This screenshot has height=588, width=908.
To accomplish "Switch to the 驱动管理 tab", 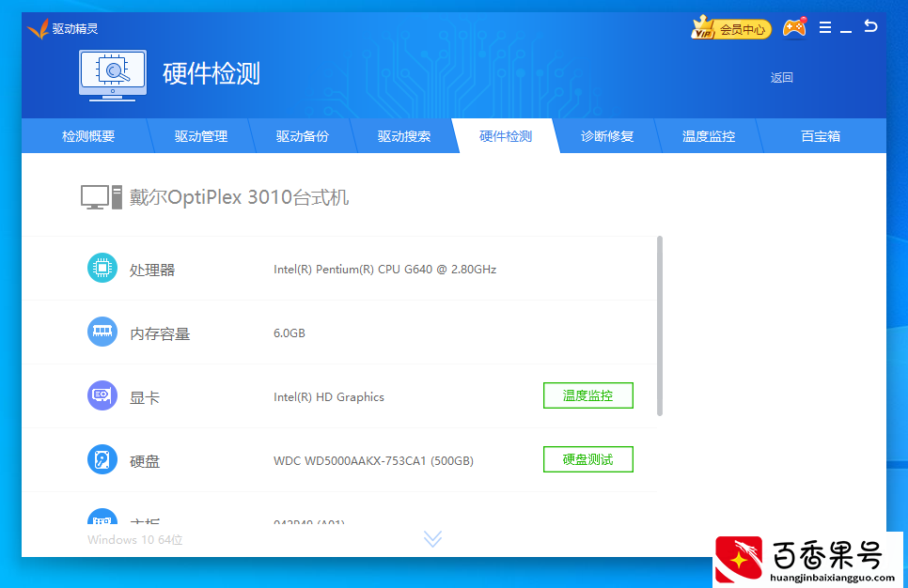I will click(x=201, y=136).
